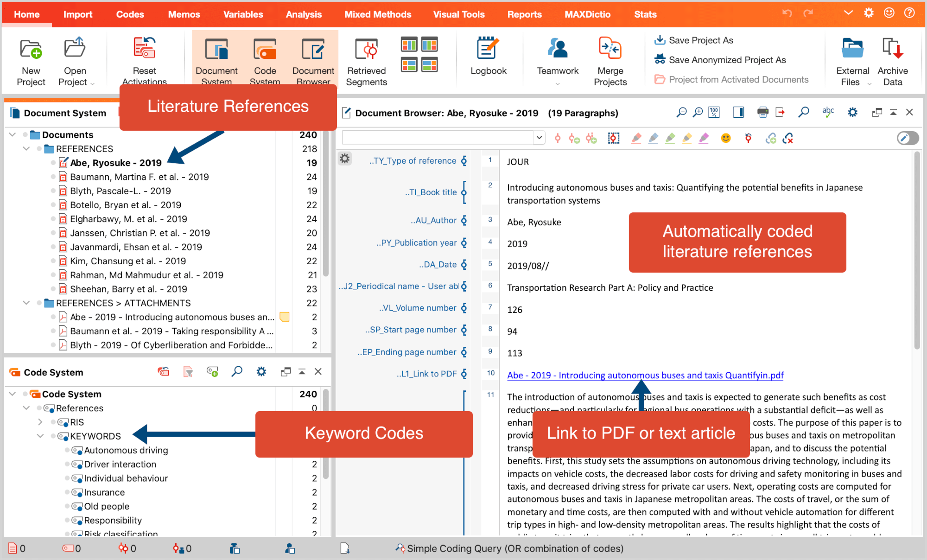The width and height of the screenshot is (927, 560).
Task: Open code search in Code System panel
Action: click(x=237, y=371)
